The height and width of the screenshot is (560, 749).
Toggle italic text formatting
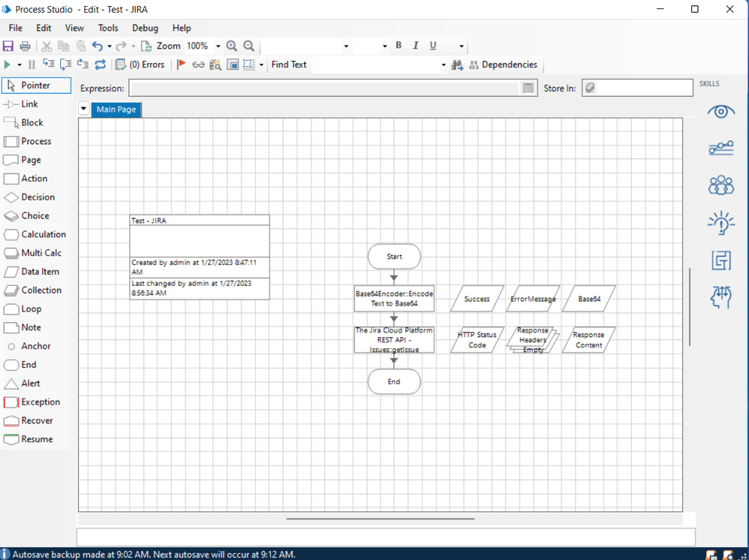click(416, 46)
